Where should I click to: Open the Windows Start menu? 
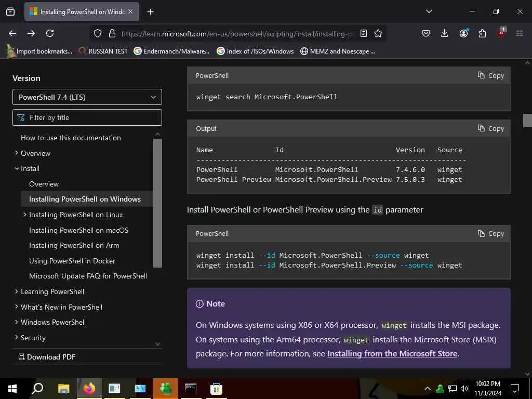click(12, 389)
